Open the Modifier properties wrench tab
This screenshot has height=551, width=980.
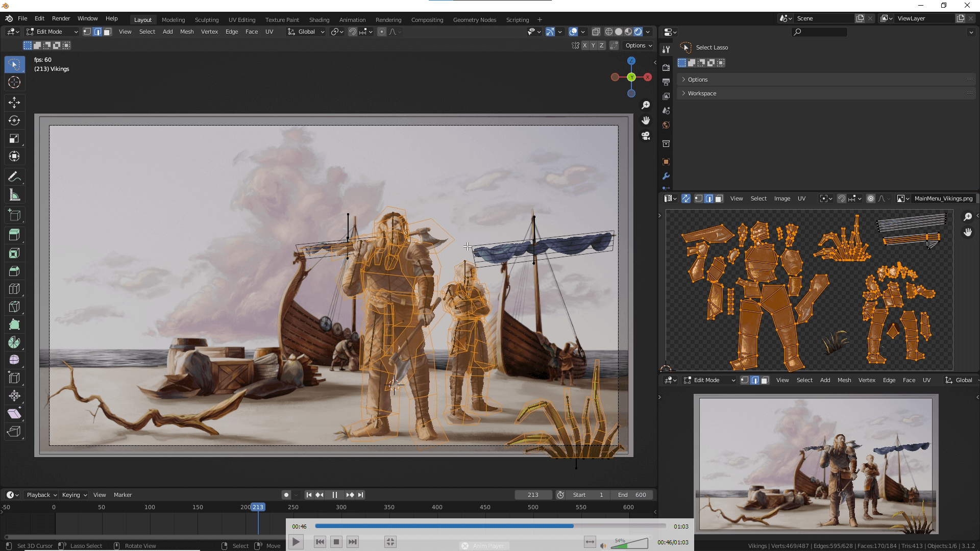[666, 176]
